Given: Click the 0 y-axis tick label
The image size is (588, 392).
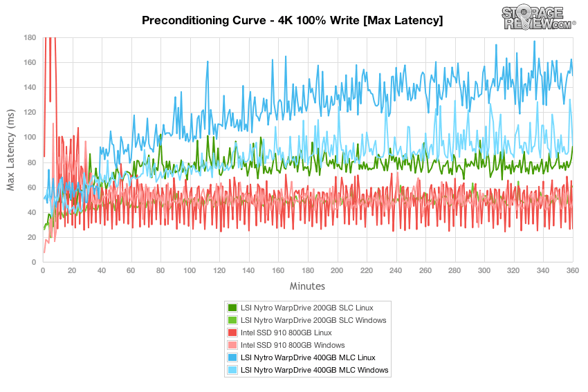Looking at the screenshot, I should (x=34, y=262).
